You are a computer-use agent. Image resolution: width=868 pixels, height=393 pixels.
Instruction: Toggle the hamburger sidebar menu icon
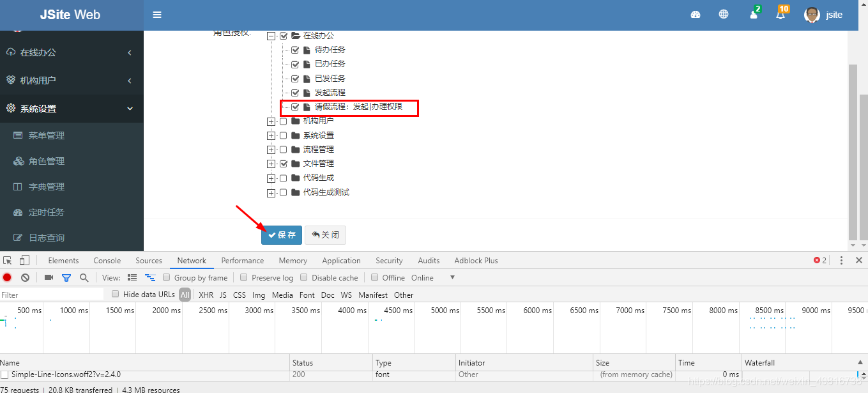157,15
